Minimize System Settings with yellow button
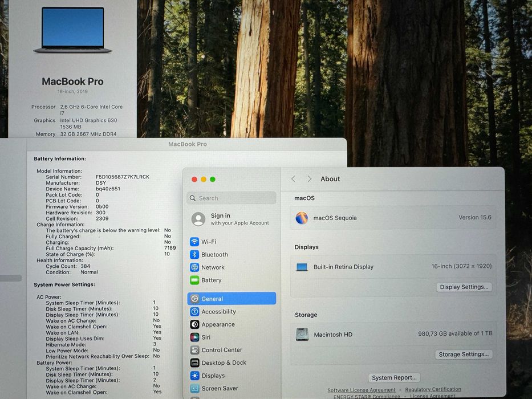This screenshot has width=532, height=399. click(203, 179)
